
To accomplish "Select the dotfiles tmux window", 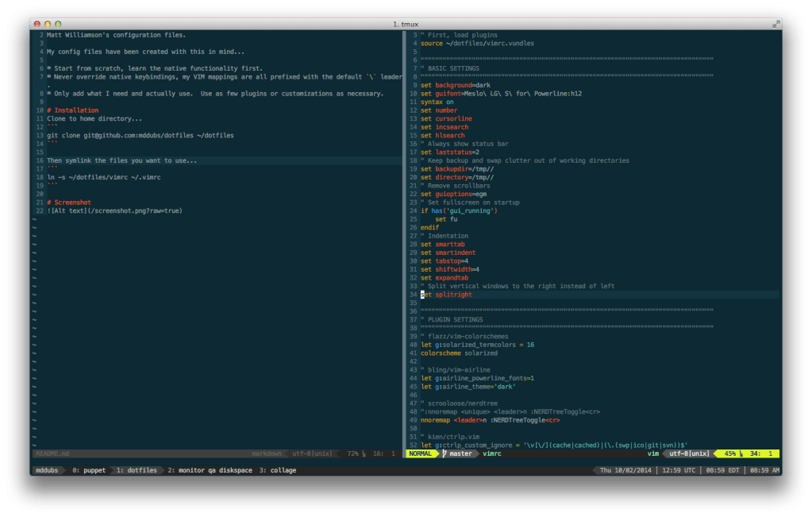I will [137, 469].
